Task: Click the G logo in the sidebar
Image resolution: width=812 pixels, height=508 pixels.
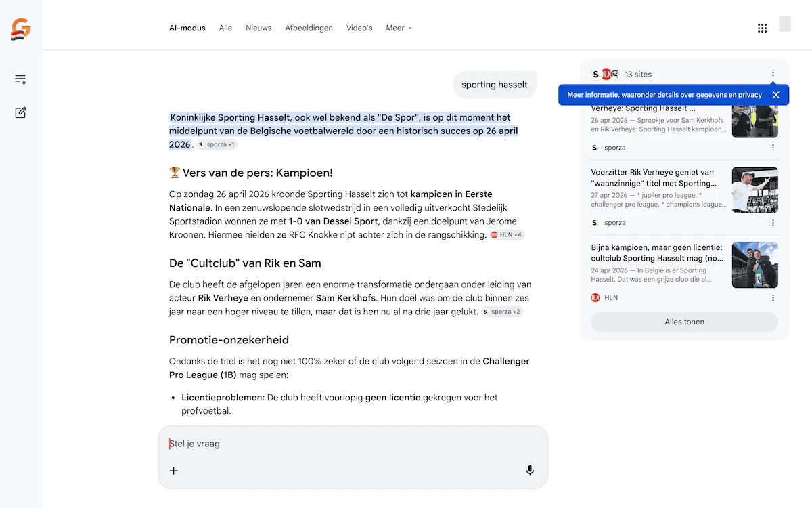Action: point(21,29)
